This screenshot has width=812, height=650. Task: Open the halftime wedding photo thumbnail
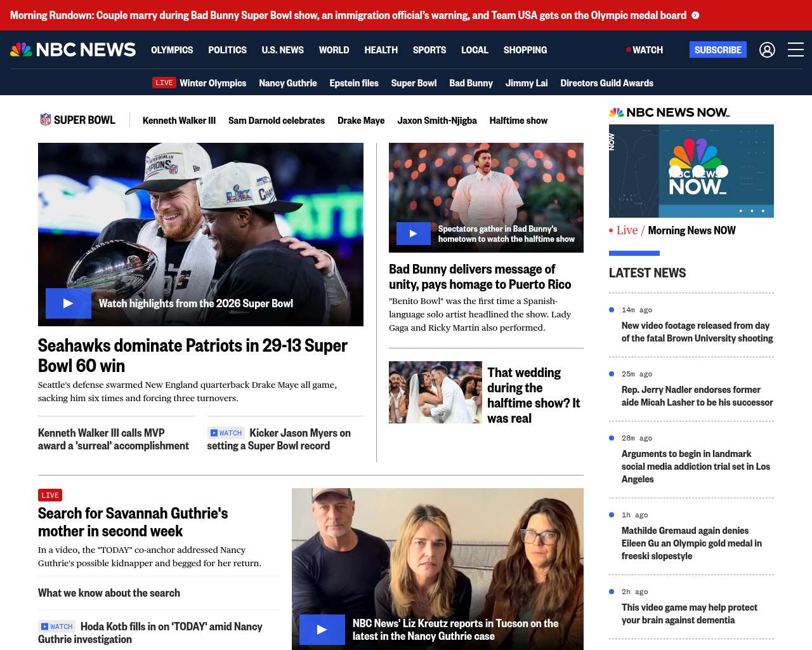(435, 392)
